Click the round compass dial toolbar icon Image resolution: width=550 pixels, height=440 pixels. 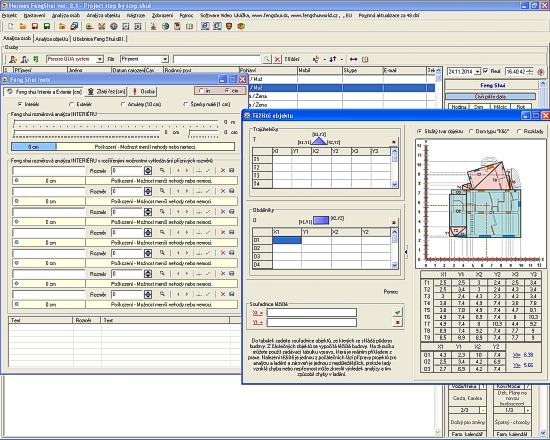(x=114, y=26)
